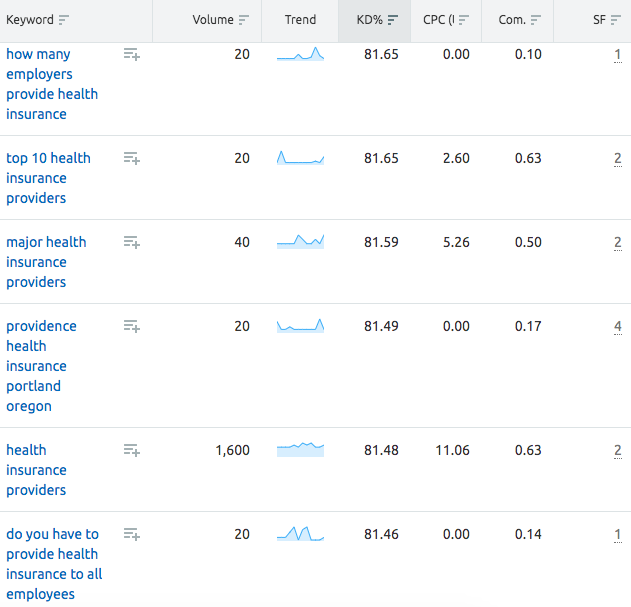Add 'do you have to provide' keyword to list

[x=132, y=534]
